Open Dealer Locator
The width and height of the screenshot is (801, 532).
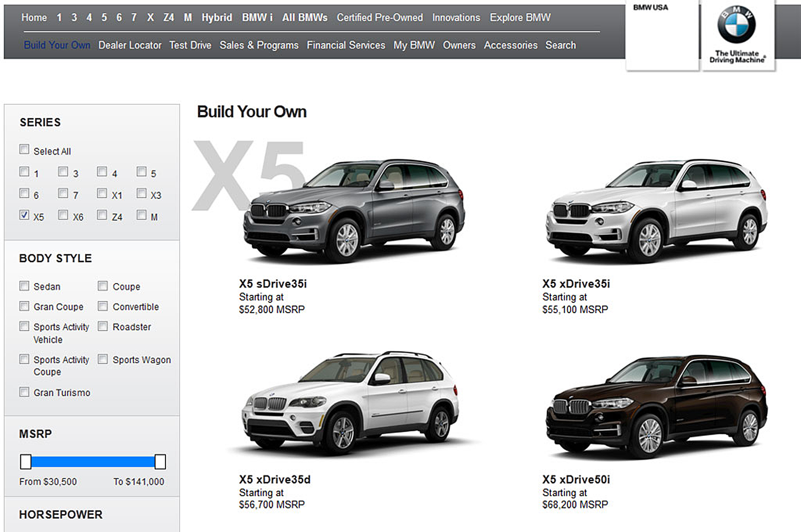[x=130, y=45]
